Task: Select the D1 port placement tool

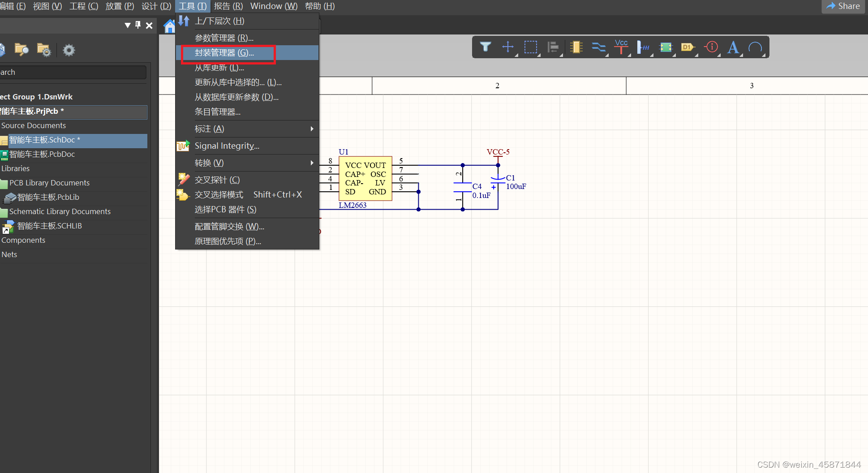Action: click(688, 47)
